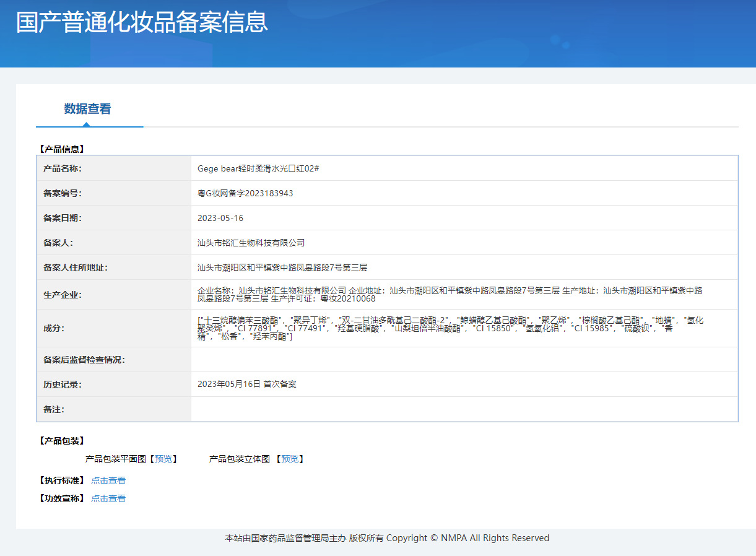Open 点击查看 link beside 功效宣称

tap(108, 498)
